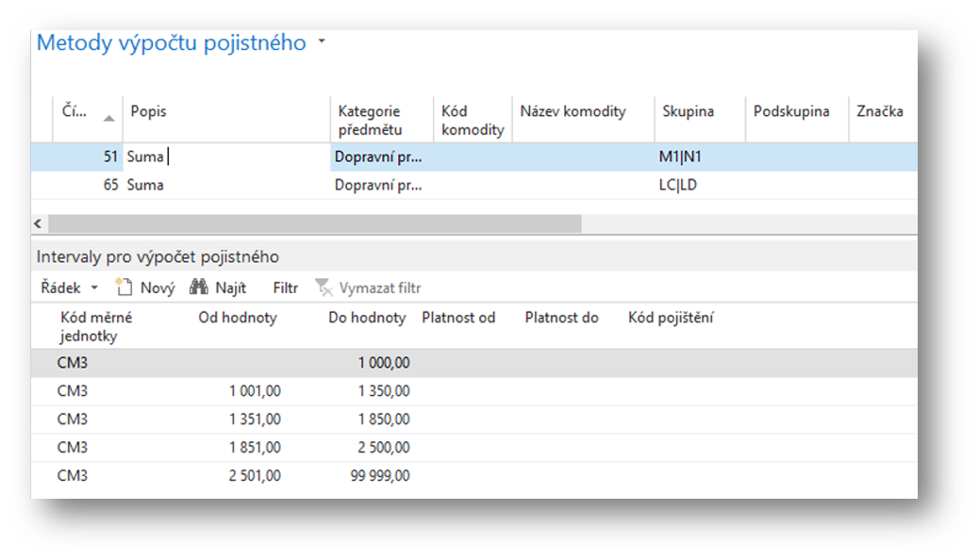Click the Nový new document icon

(x=123, y=288)
